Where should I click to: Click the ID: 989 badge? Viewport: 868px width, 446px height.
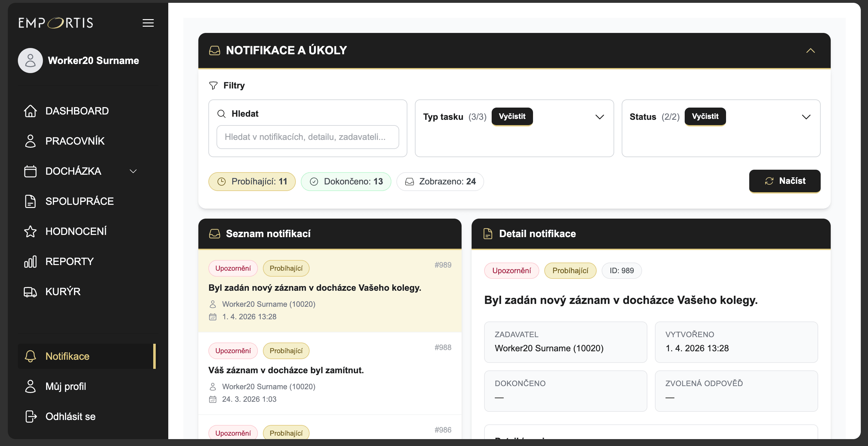[x=621, y=271]
